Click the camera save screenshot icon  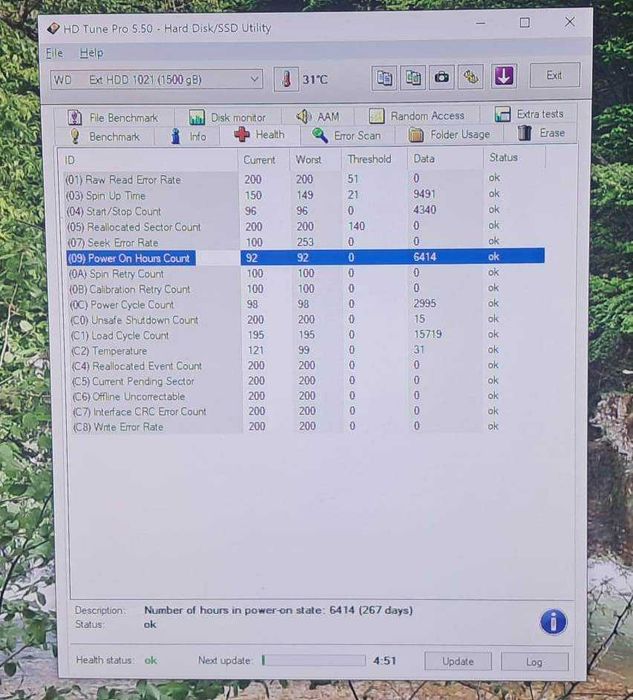(x=441, y=77)
